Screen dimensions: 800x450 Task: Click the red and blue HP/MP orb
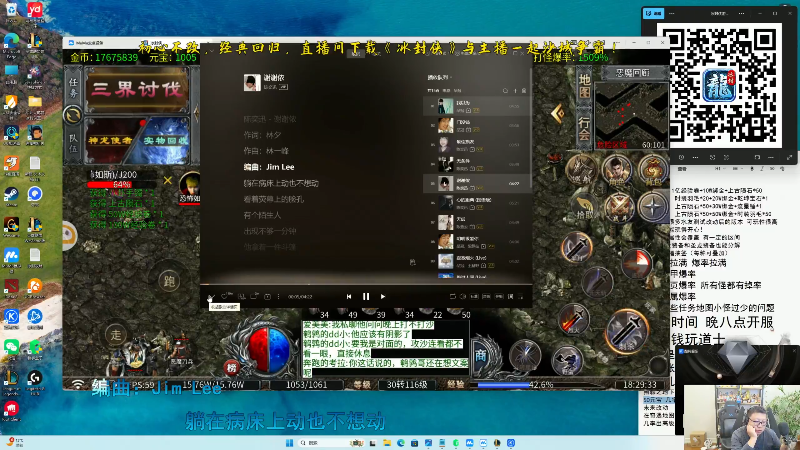tap(269, 350)
